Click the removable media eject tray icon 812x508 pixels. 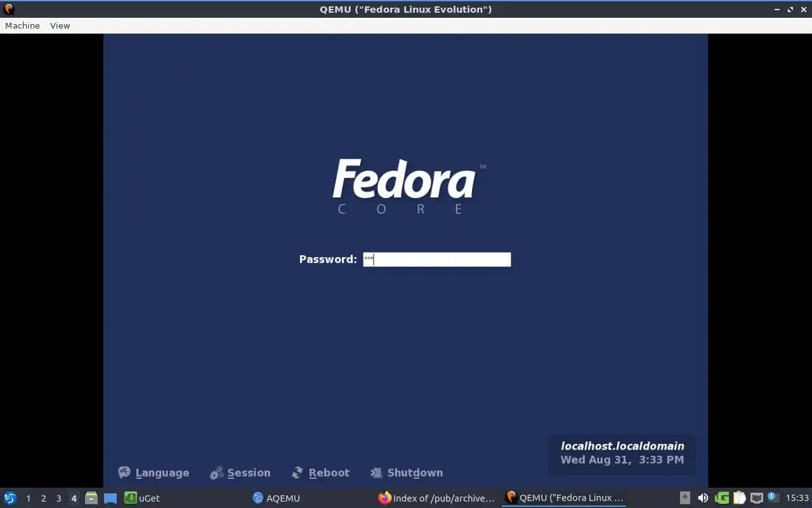pos(685,498)
